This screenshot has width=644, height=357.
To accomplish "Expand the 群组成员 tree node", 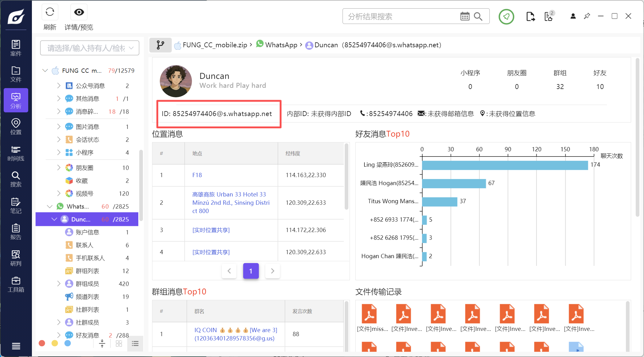I will coord(59,284).
